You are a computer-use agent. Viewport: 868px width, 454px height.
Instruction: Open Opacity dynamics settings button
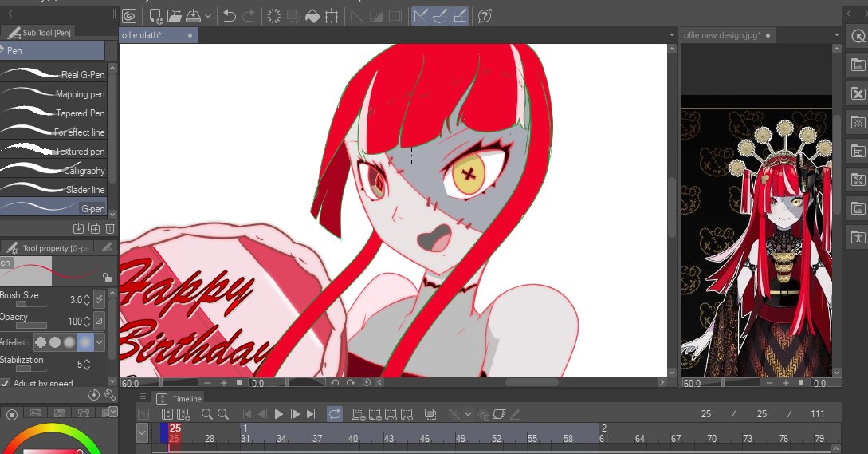[99, 321]
